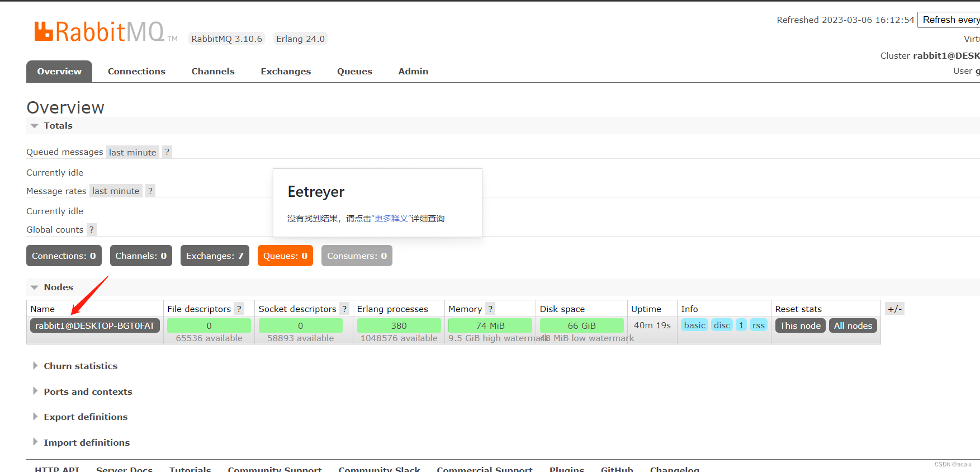This screenshot has width=980, height=472.
Task: Click the RabbitMQ 3.10.6 version label
Action: coord(226,39)
